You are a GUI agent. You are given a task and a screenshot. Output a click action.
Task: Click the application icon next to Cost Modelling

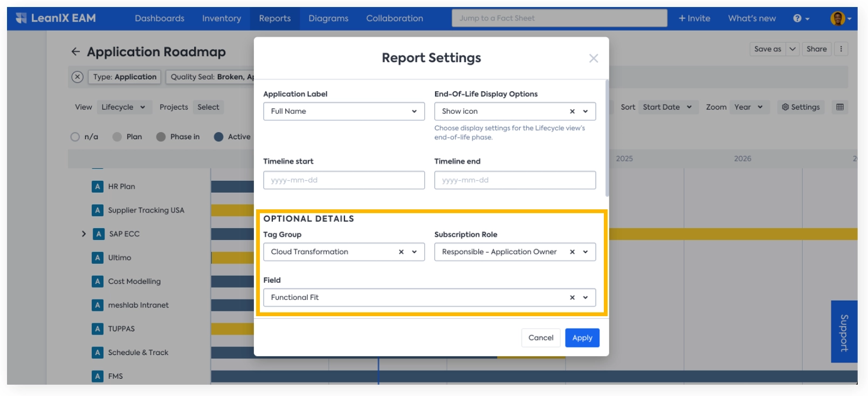coord(98,282)
